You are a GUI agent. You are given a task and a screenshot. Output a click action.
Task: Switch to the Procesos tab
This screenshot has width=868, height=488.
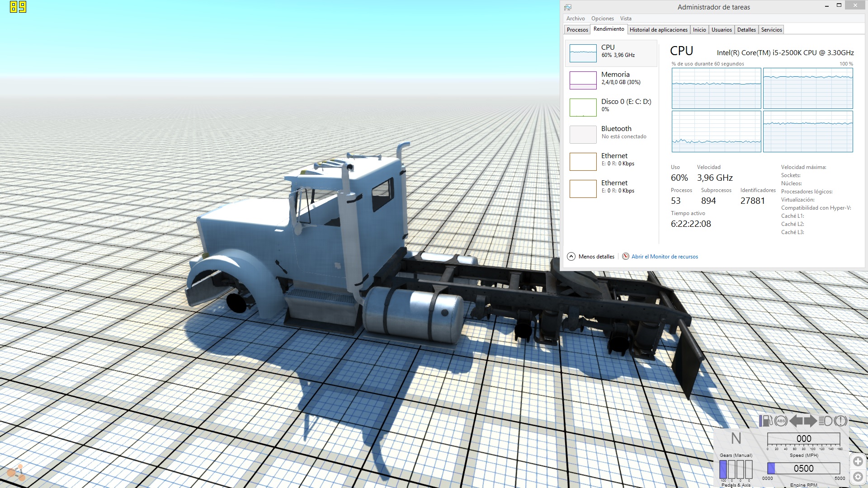click(x=577, y=30)
